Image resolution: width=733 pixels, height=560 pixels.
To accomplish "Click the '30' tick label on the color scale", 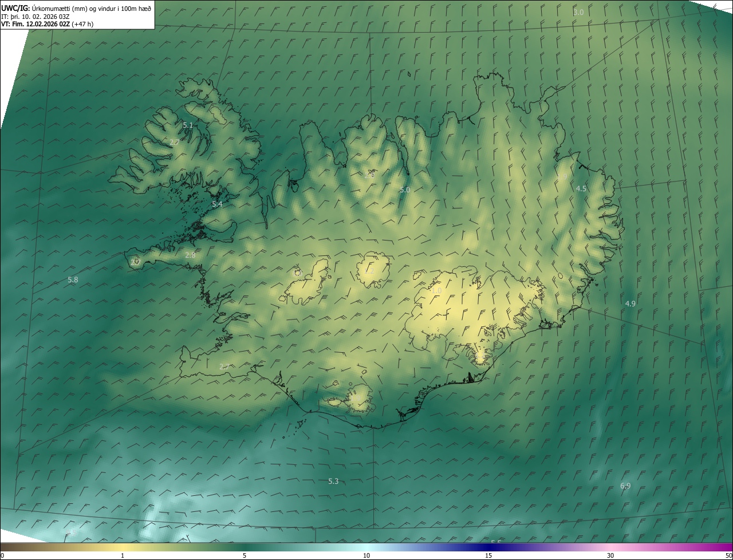I will (610, 555).
